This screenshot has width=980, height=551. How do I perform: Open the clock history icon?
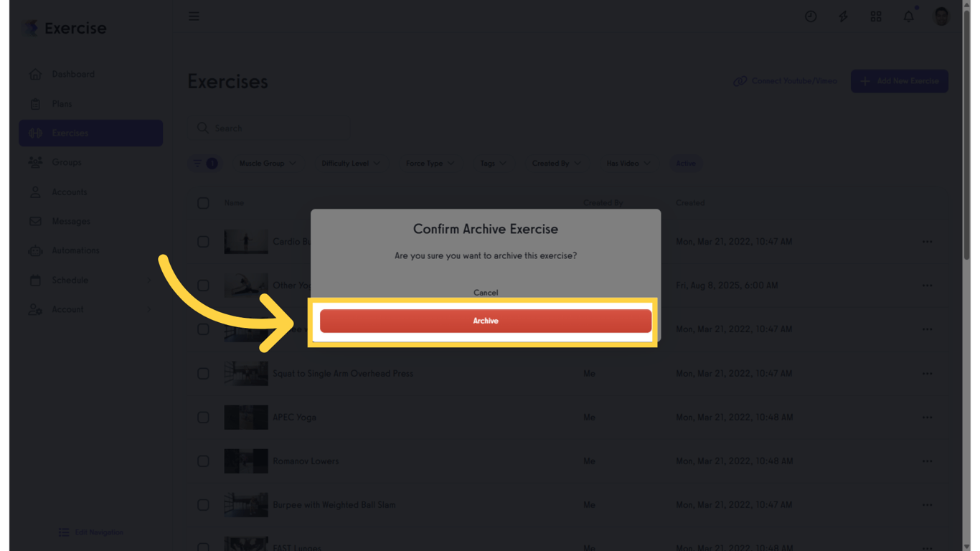[x=811, y=17]
